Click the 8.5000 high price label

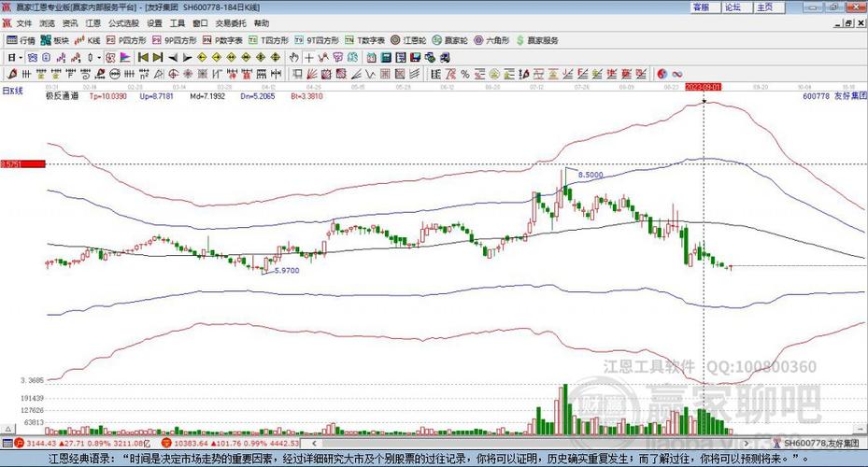(591, 175)
